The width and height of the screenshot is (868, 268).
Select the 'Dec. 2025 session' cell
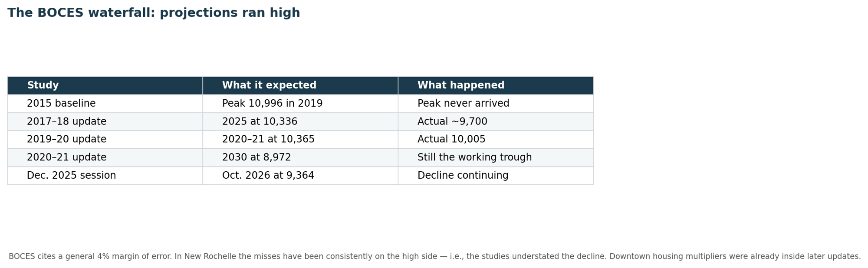coord(105,176)
